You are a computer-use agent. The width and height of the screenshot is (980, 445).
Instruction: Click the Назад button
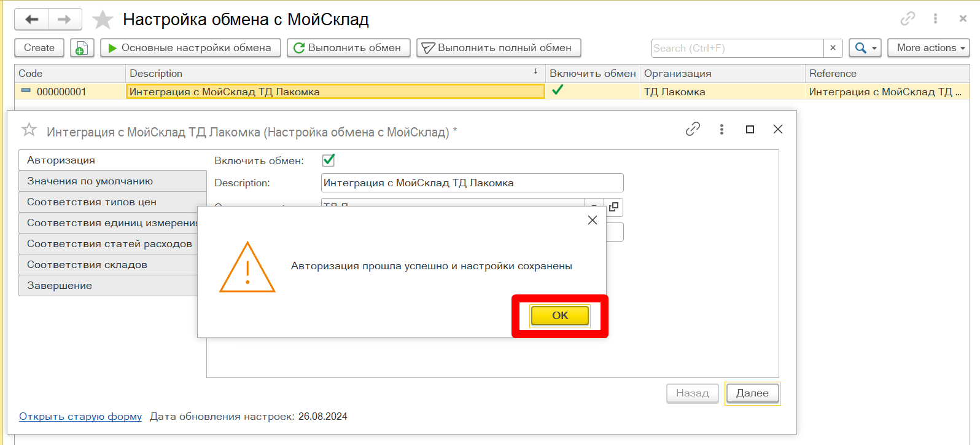pos(693,393)
